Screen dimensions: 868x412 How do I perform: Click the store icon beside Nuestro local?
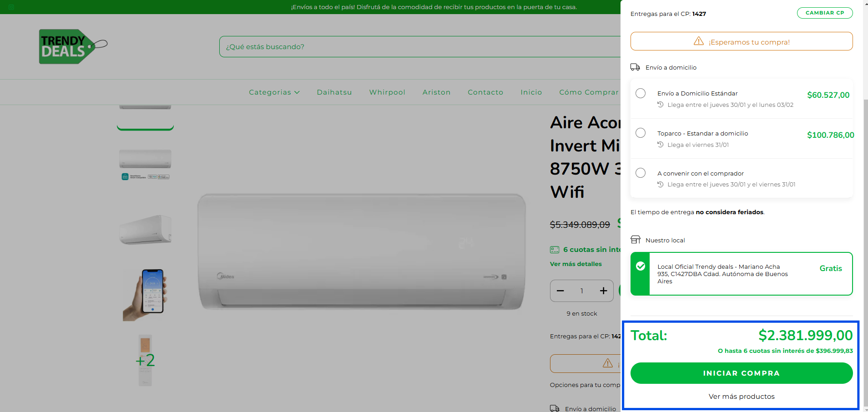[x=636, y=240]
